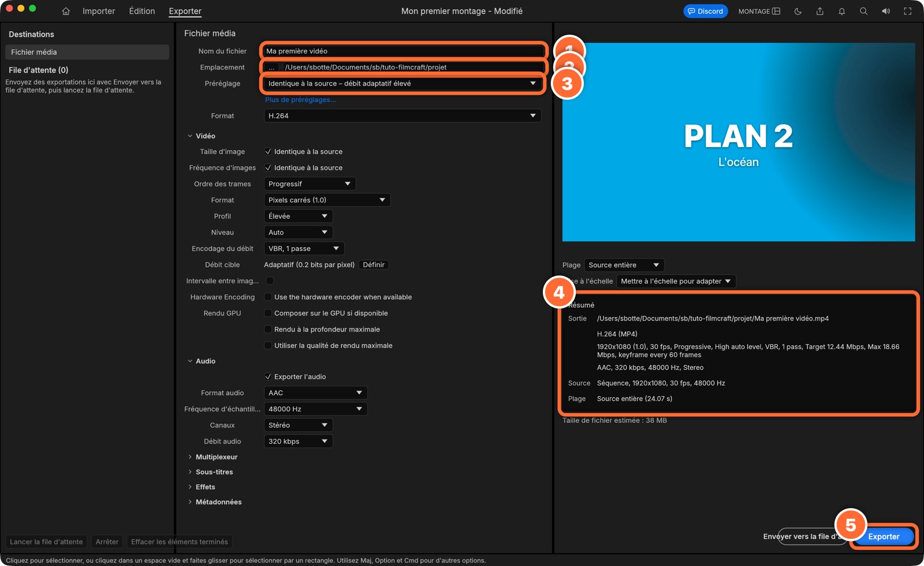Image resolution: width=924 pixels, height=566 pixels.
Task: Expand the Métadonnées section
Action: point(190,502)
